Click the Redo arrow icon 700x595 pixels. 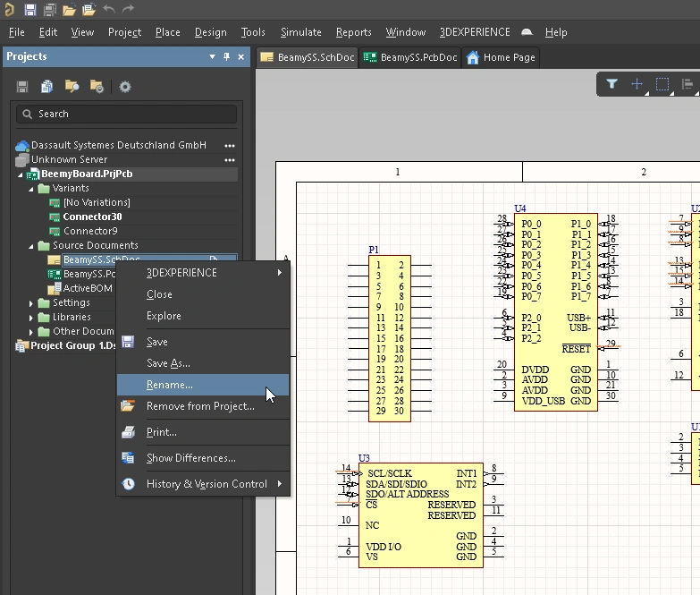pos(128,9)
